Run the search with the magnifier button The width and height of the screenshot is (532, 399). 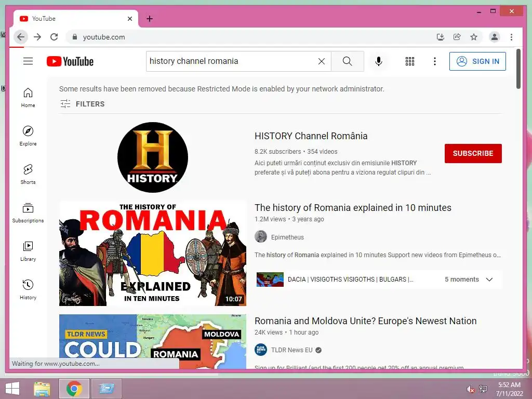pyautogui.click(x=347, y=61)
